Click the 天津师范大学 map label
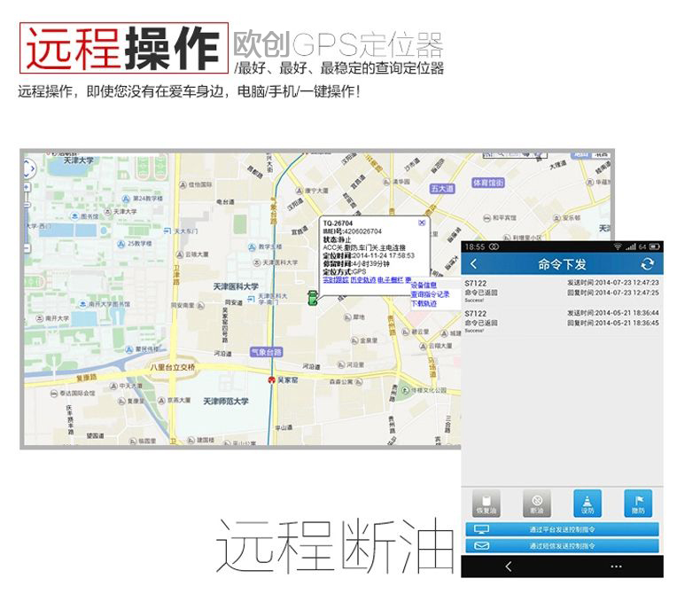Viewport: 700px width, 602px height. coord(226,401)
